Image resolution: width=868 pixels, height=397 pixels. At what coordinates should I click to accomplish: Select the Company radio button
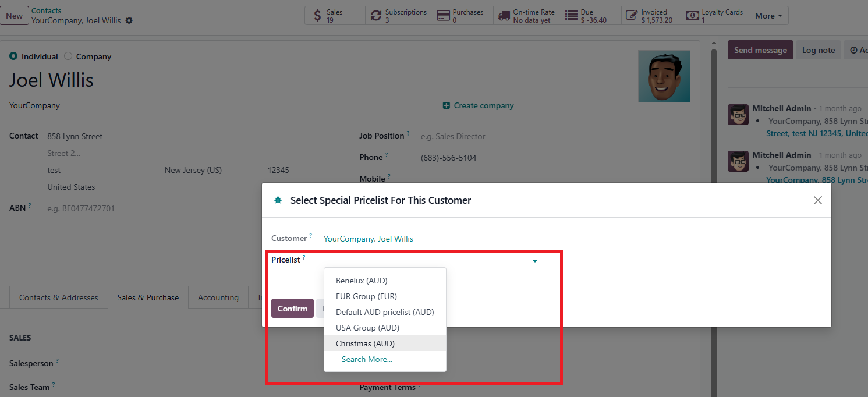tap(68, 56)
